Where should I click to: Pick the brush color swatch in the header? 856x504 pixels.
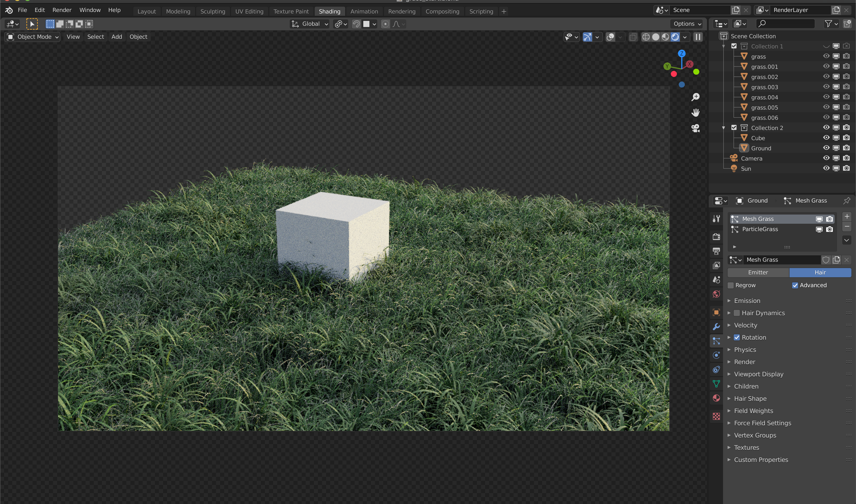tap(367, 24)
